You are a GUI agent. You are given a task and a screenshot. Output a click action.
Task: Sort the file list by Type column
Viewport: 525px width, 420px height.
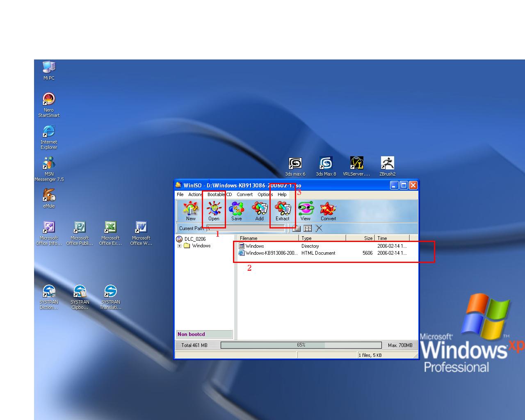coord(322,238)
